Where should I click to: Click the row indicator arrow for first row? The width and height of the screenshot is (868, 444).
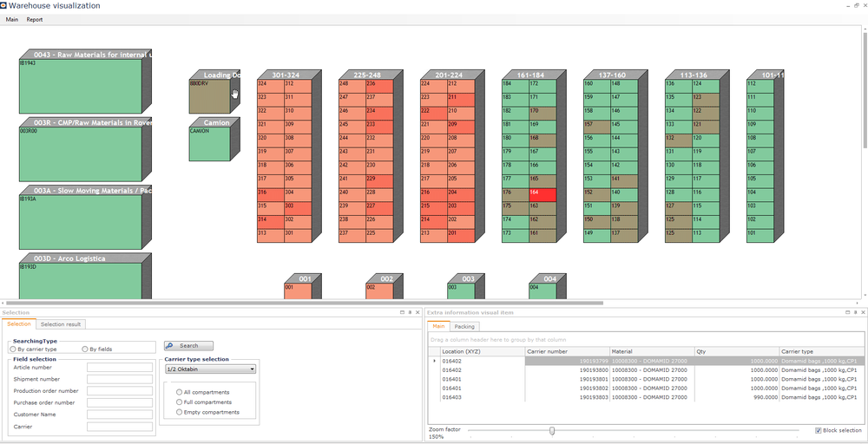(434, 361)
